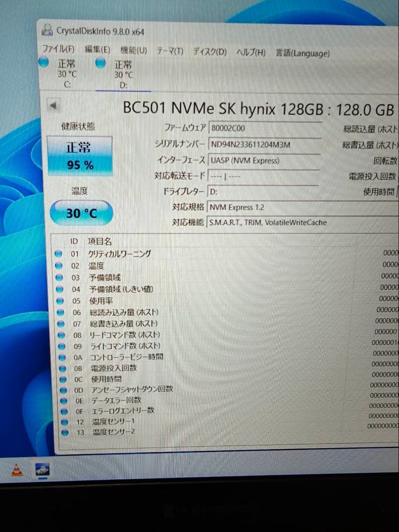Click the serial number field ND94N233611204M3M
Viewport: 399px width, 532px height.
(264, 144)
